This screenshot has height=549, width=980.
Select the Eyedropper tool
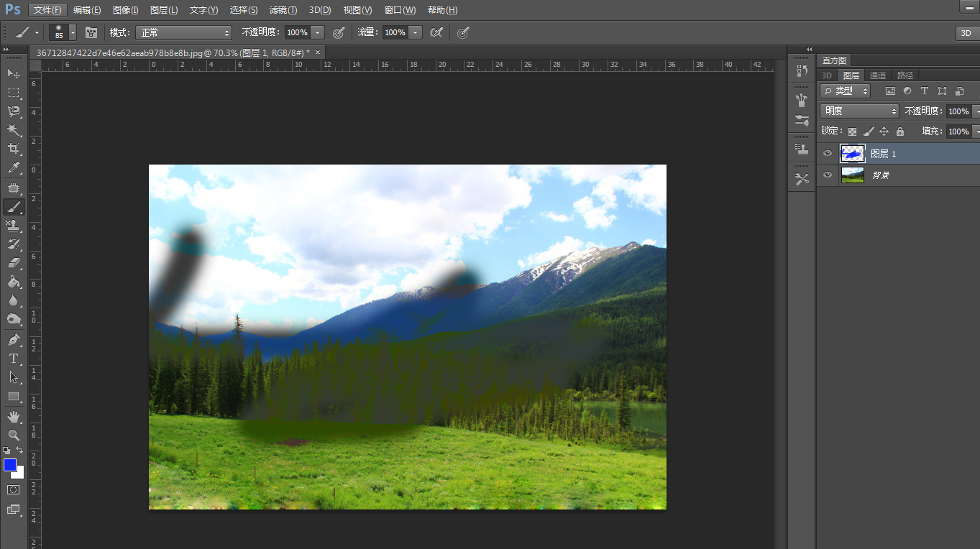[x=14, y=168]
